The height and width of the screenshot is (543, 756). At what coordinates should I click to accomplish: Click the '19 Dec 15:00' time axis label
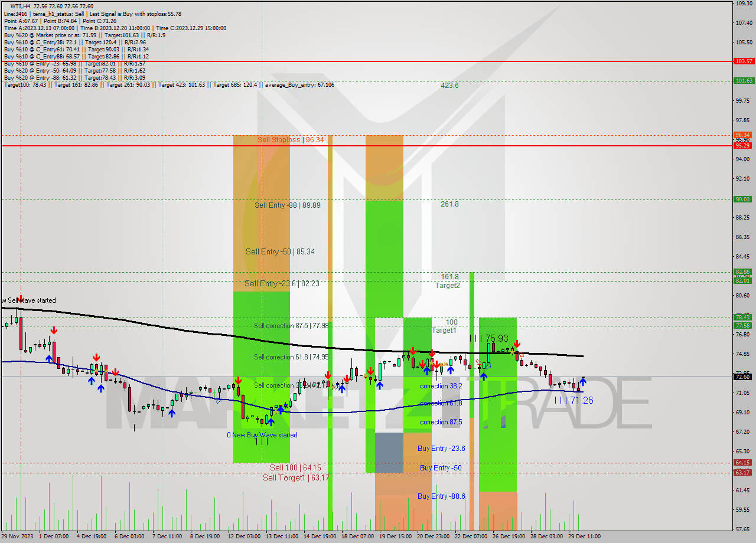395,537
